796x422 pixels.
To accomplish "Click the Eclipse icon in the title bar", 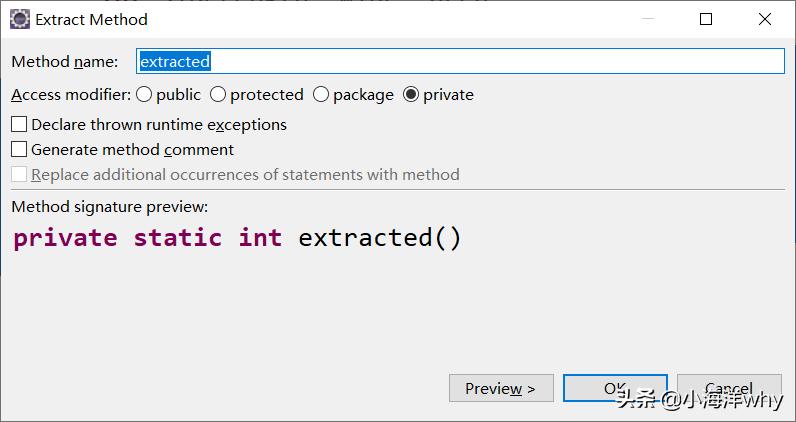I will (19, 19).
